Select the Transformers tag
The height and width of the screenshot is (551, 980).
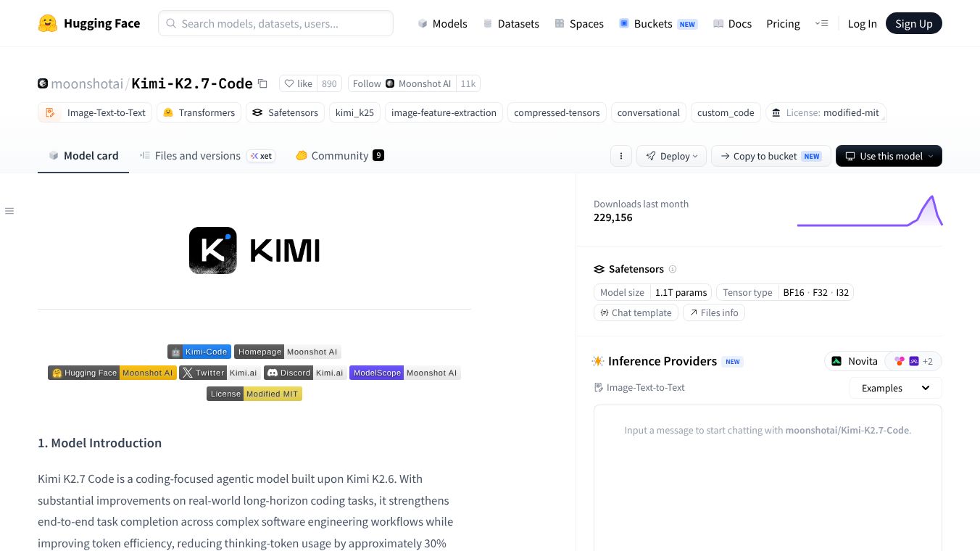point(199,113)
